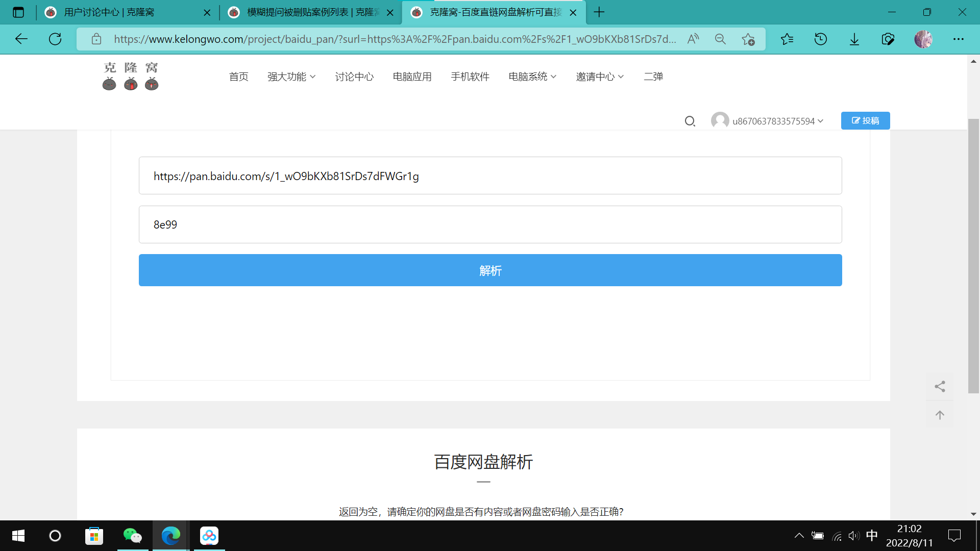Screen dimensions: 980x551
Task: Click the back-to-top arrow
Action: (940, 415)
